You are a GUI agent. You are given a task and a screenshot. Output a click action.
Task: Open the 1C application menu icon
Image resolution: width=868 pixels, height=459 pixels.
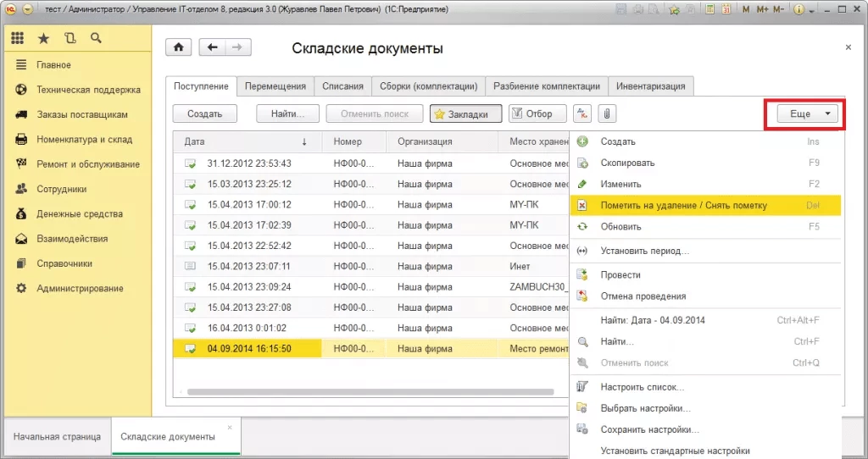pyautogui.click(x=10, y=9)
